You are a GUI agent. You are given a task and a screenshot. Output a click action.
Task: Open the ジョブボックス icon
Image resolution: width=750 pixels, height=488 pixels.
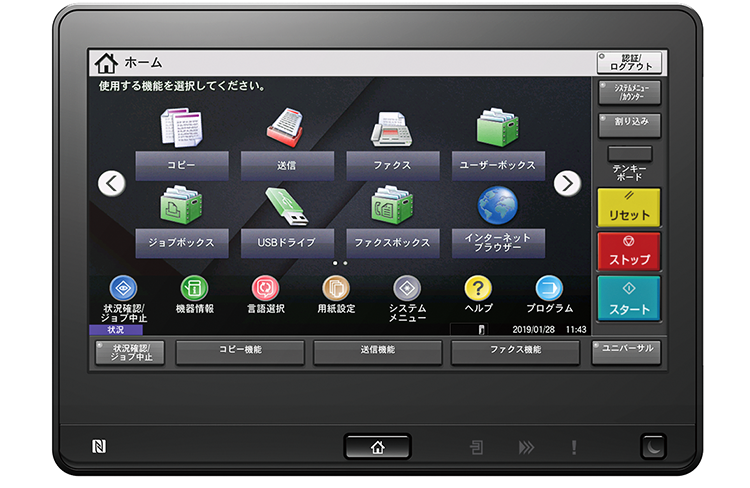click(182, 206)
